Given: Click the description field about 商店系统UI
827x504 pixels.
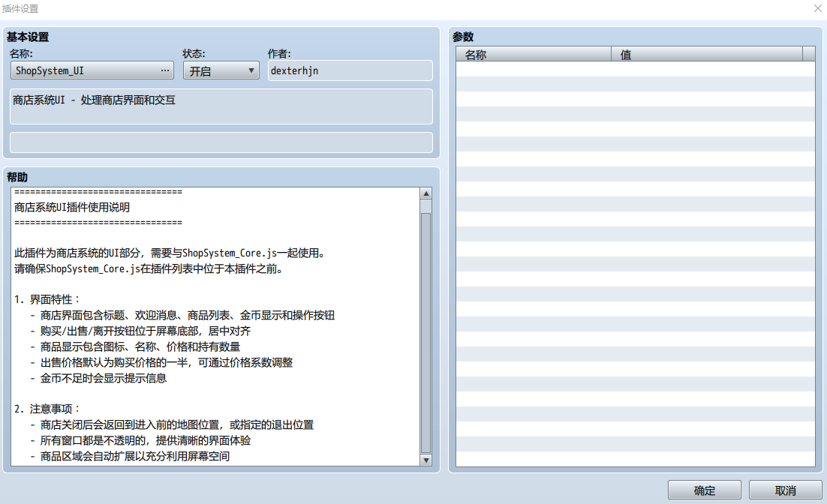Looking at the screenshot, I should point(221,106).
